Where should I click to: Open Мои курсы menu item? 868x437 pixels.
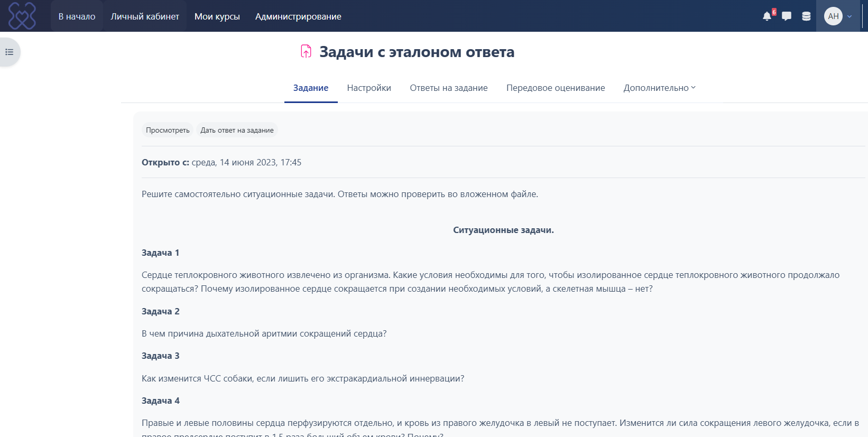tap(217, 16)
